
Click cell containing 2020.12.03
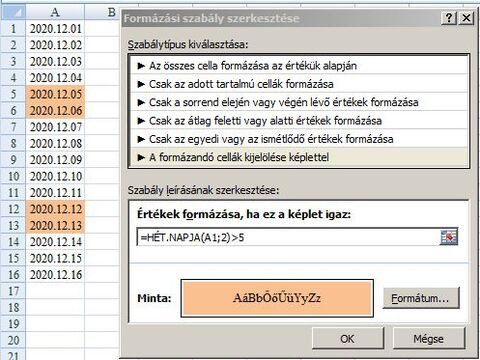55,61
